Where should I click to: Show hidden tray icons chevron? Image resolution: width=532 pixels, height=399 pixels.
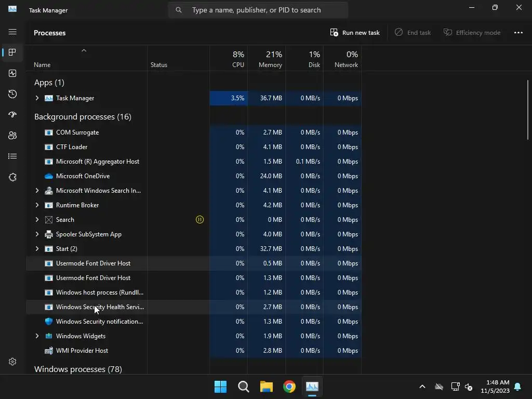coord(422,387)
